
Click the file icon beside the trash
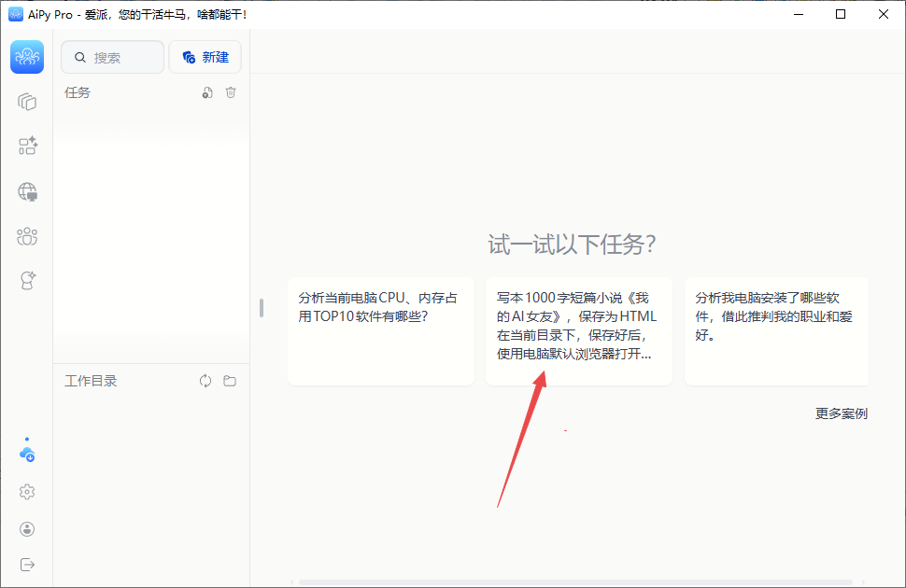(x=207, y=92)
